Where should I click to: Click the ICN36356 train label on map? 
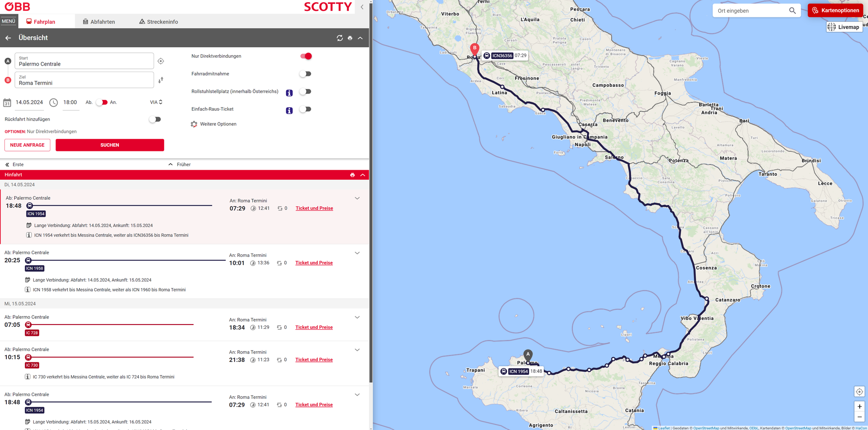click(505, 56)
